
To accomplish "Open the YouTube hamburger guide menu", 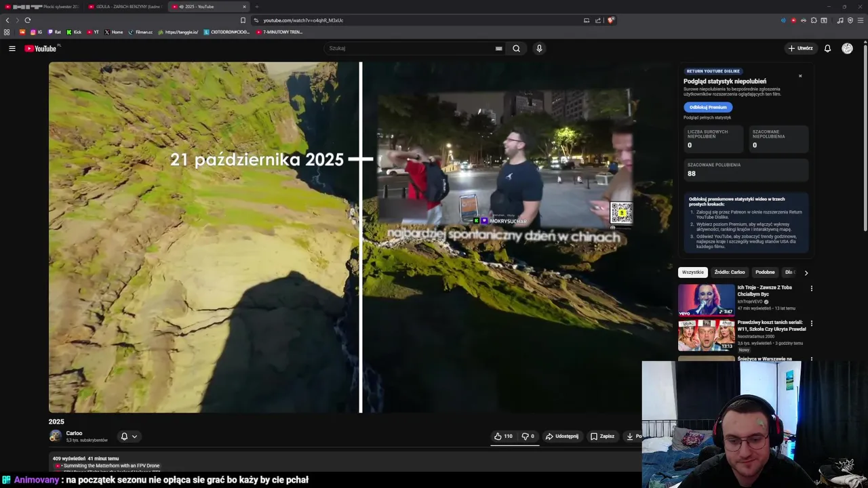I will (12, 48).
